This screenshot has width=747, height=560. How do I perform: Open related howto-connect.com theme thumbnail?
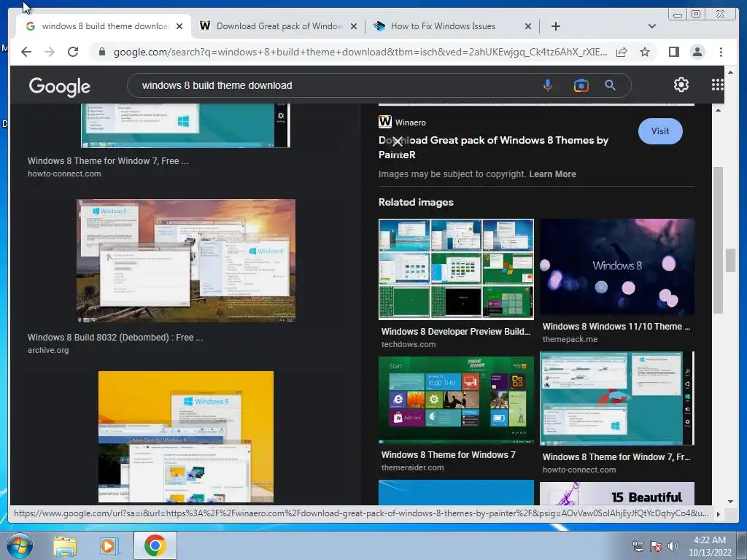click(x=617, y=399)
